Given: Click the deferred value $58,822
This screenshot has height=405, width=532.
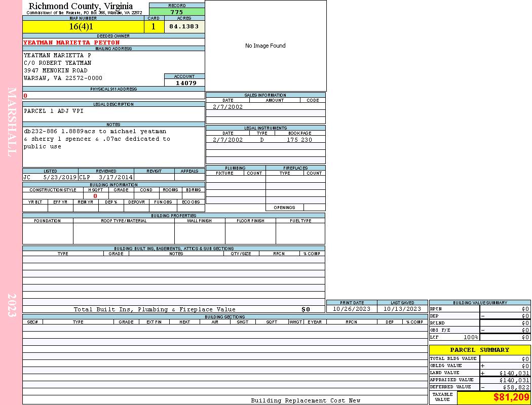Looking at the screenshot, I should (516, 387).
